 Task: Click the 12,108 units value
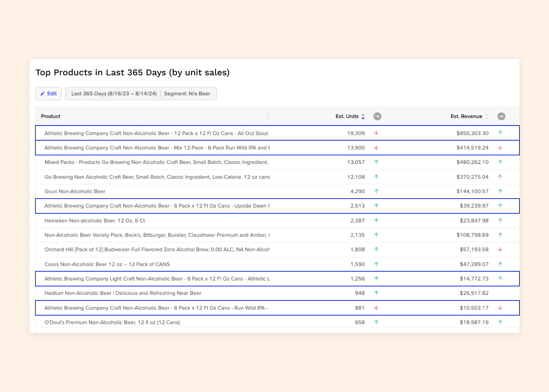coord(356,177)
